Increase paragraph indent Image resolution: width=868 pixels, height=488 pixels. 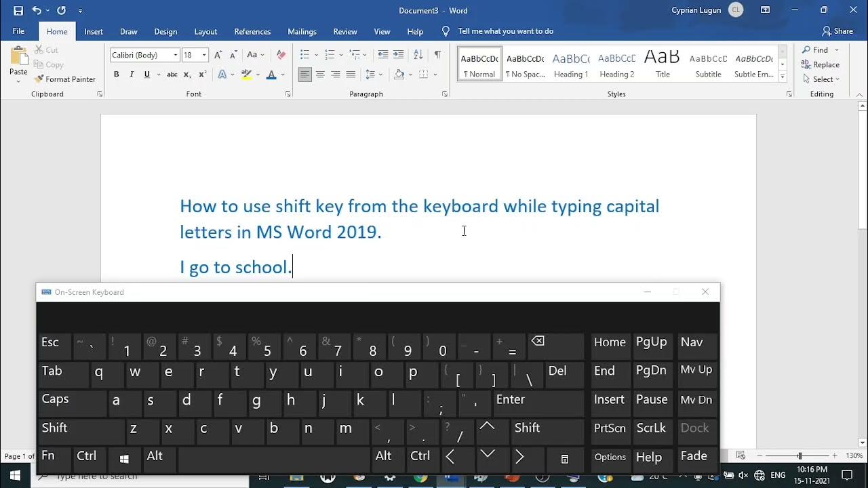398,55
